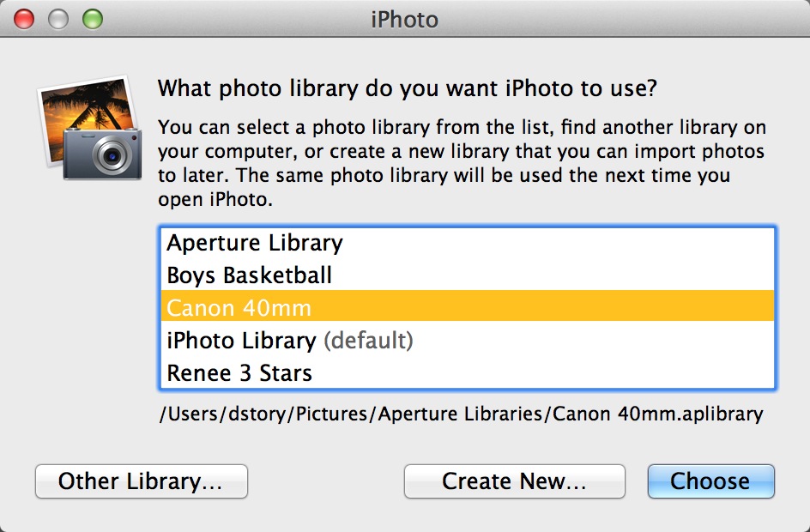Click the 'What photo library' heading

[x=408, y=88]
